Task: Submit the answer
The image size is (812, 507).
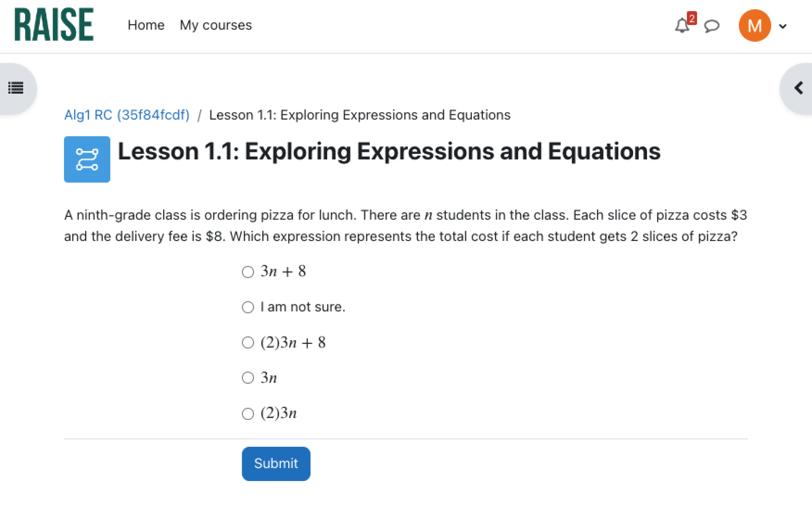Action: [x=276, y=463]
